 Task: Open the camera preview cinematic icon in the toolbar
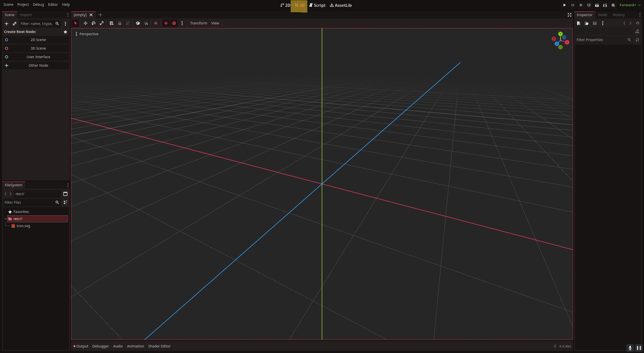point(156,23)
